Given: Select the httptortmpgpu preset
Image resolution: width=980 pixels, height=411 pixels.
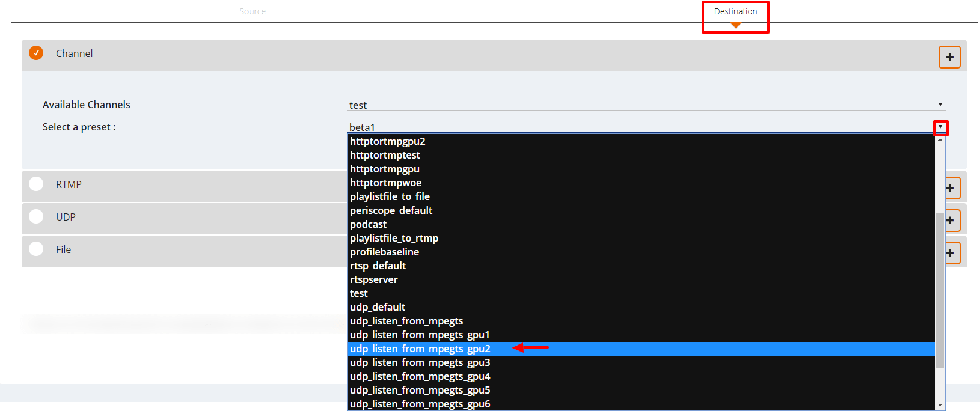Looking at the screenshot, I should [641, 169].
